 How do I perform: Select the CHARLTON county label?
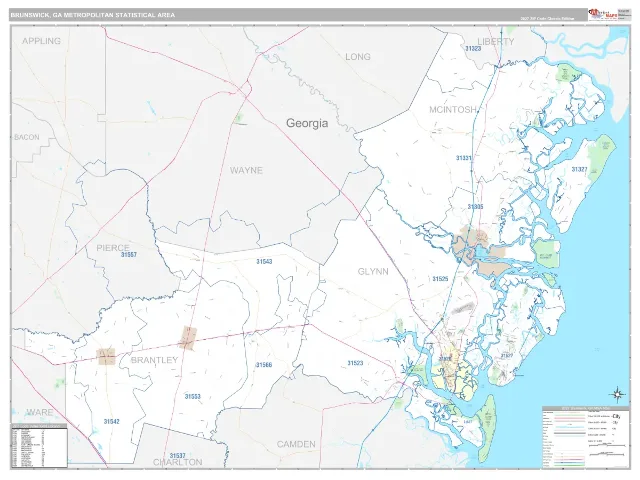tap(178, 462)
